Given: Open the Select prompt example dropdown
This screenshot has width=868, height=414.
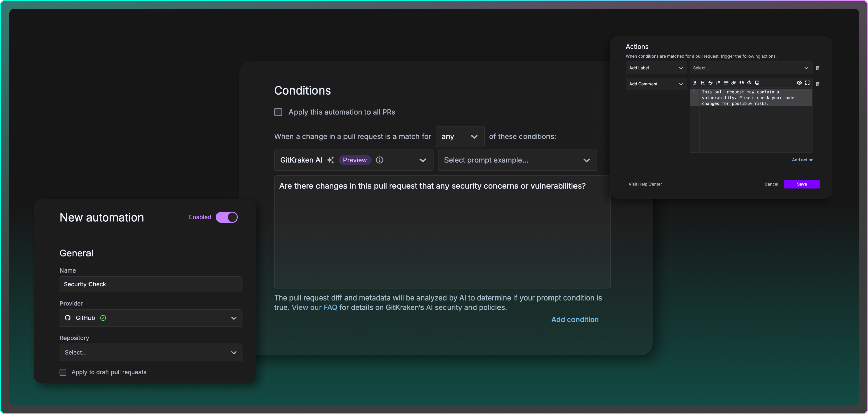Looking at the screenshot, I should [x=517, y=160].
